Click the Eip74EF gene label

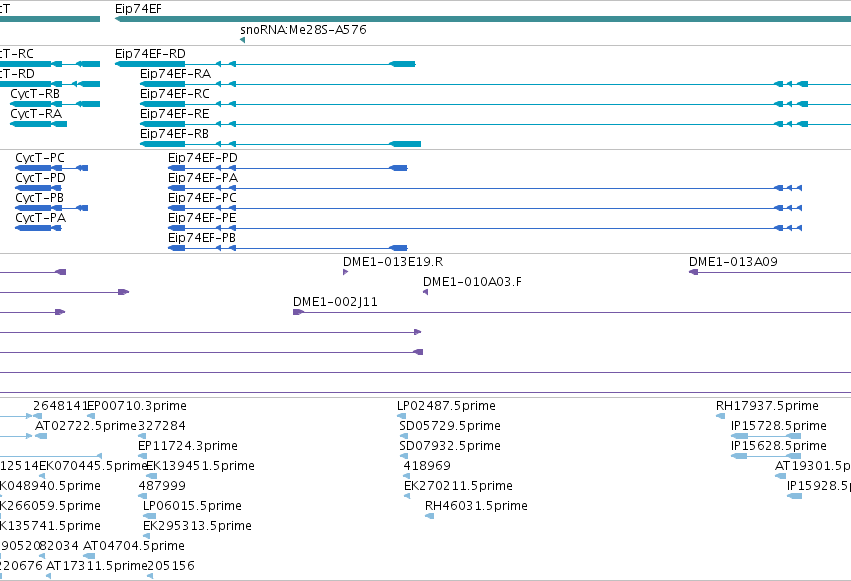[x=138, y=9]
